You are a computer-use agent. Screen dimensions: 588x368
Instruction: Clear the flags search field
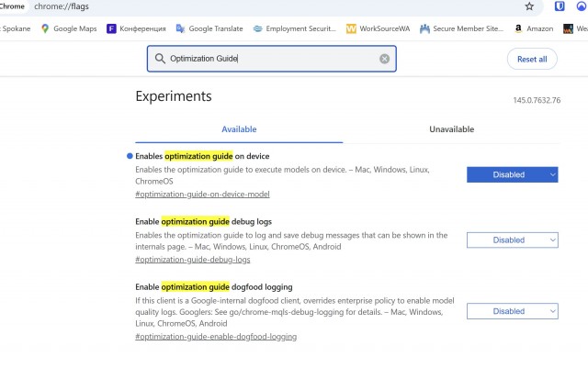click(x=384, y=59)
